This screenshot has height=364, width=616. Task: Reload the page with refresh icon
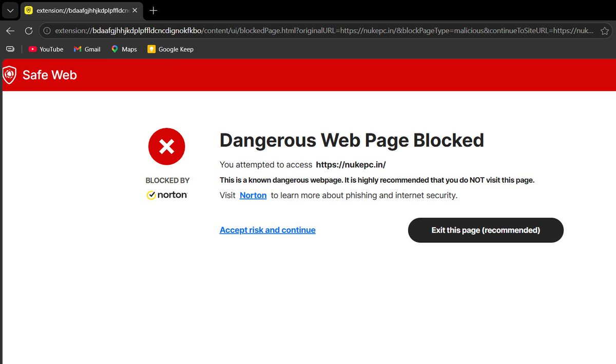point(29,31)
